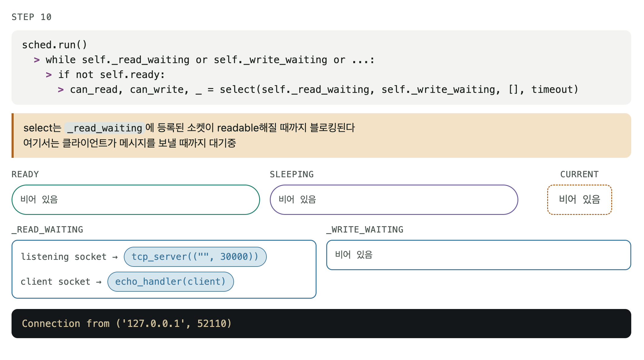This screenshot has width=644, height=360.
Task: Click the empty READY queue box
Action: tap(136, 200)
